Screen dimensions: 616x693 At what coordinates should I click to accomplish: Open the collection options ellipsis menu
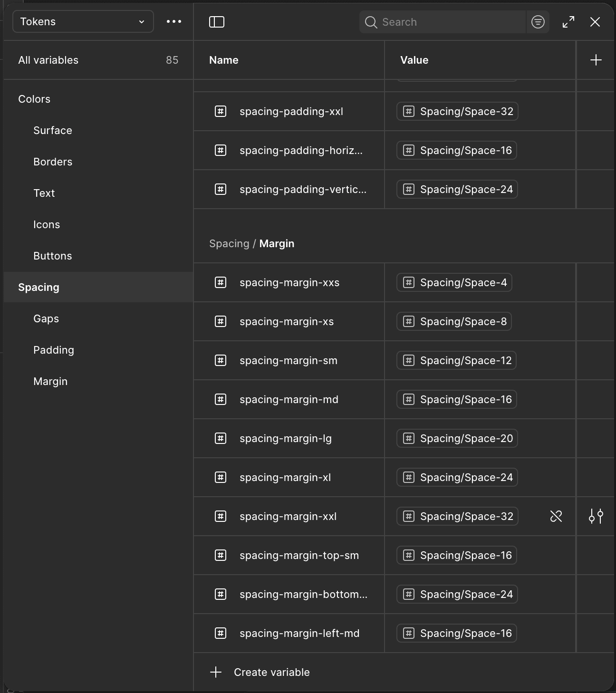(x=174, y=21)
